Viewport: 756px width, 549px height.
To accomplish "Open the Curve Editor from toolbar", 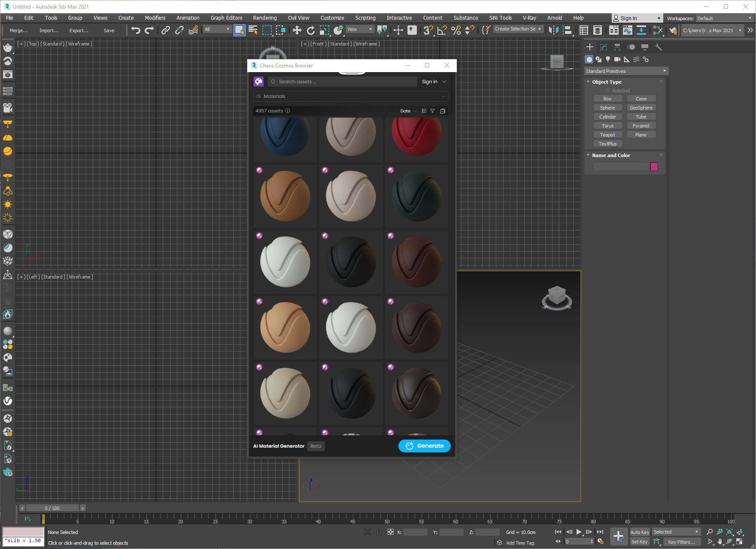I will pyautogui.click(x=627, y=30).
